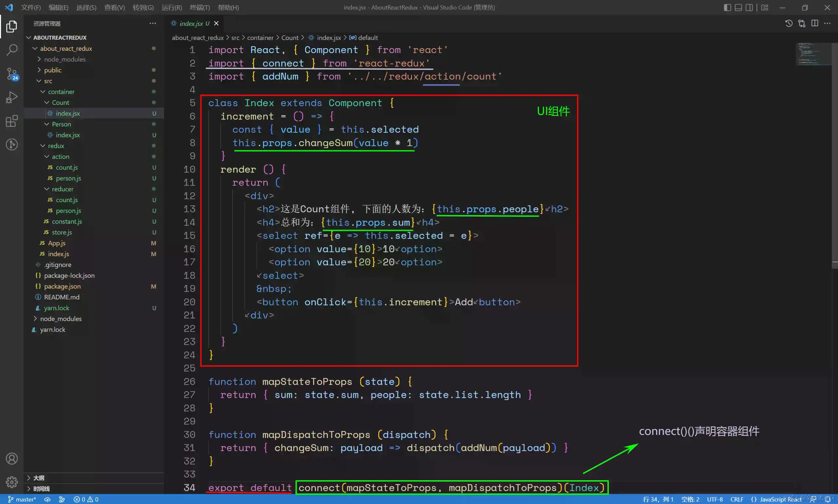
Task: Click the CRLF line ending indicator
Action: click(737, 499)
